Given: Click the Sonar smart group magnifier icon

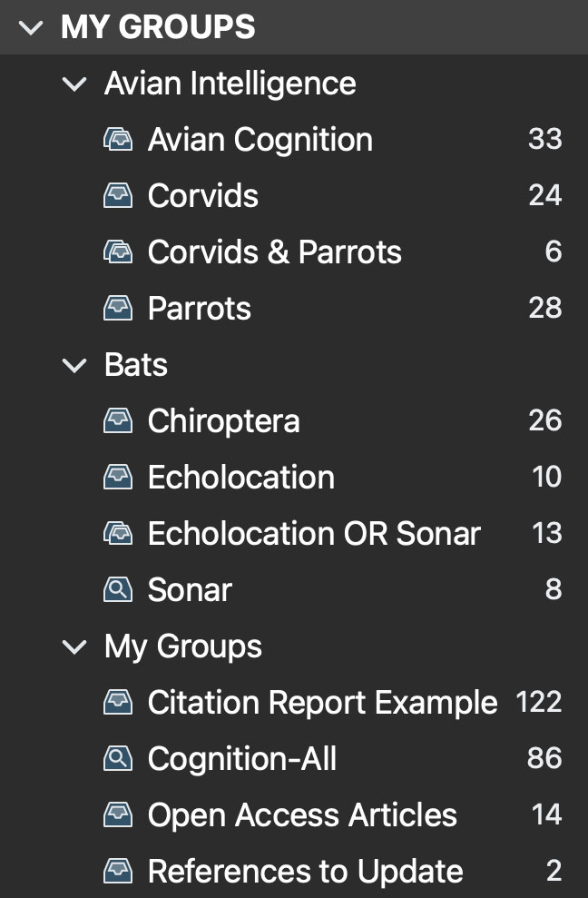Looking at the screenshot, I should click(x=118, y=590).
